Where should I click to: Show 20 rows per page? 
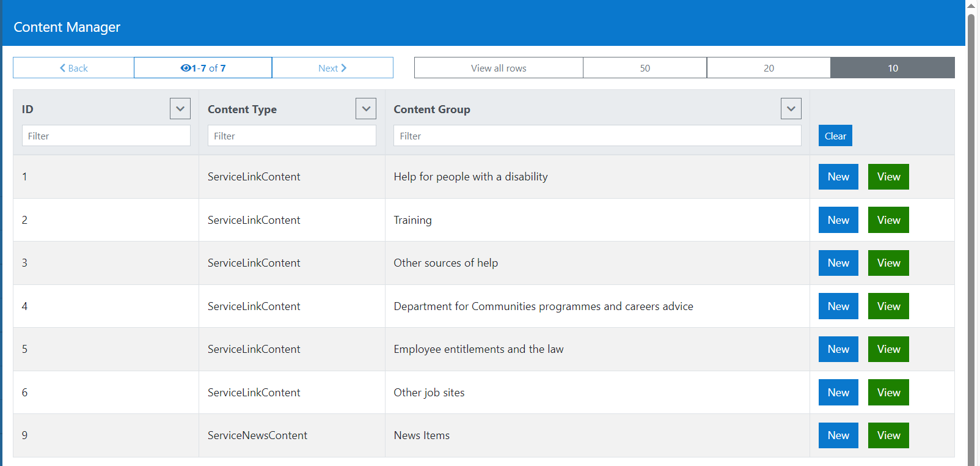coord(769,68)
